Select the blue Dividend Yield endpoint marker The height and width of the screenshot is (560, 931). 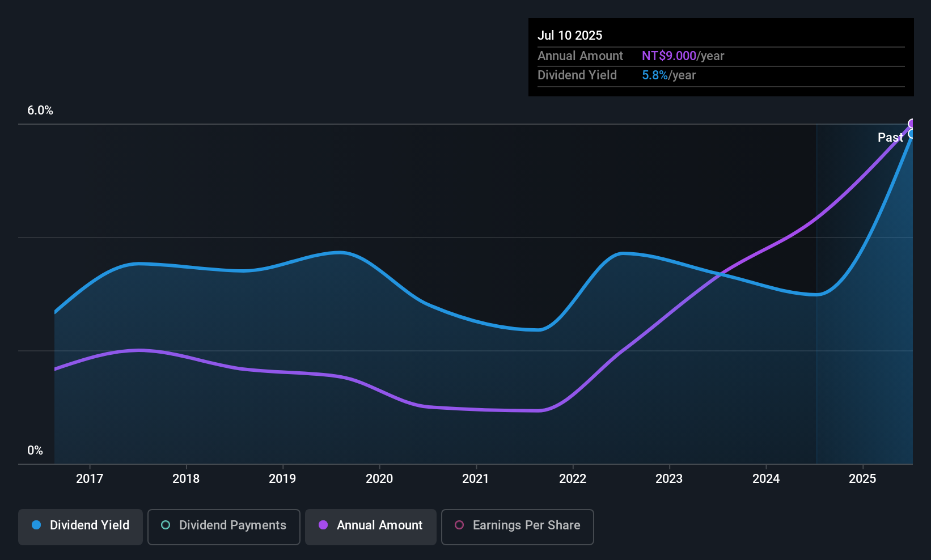point(912,134)
